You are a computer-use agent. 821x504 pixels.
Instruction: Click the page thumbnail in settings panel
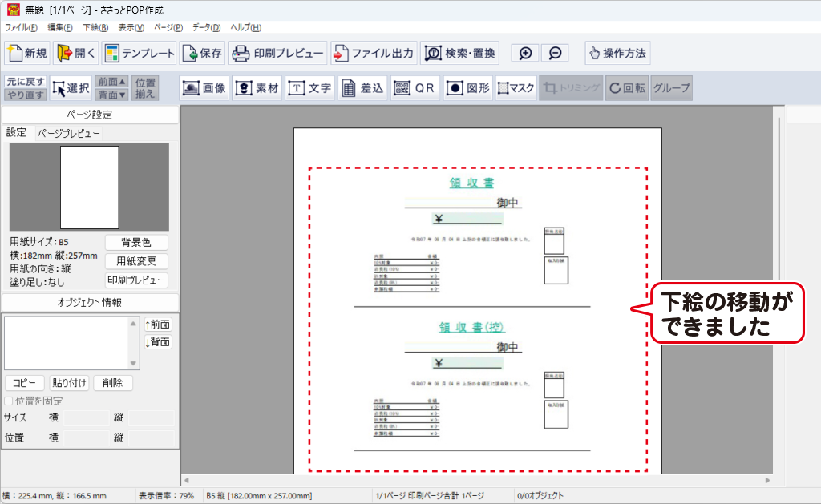point(89,187)
